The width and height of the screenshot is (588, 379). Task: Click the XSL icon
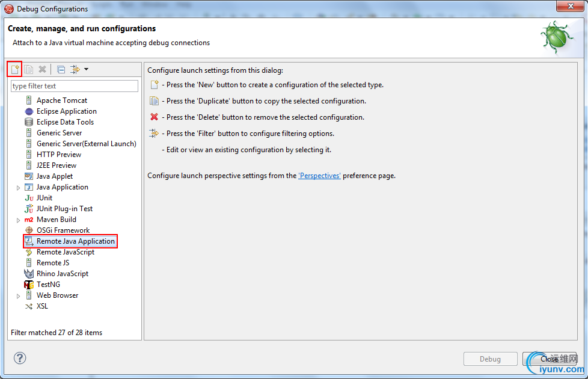(x=29, y=306)
